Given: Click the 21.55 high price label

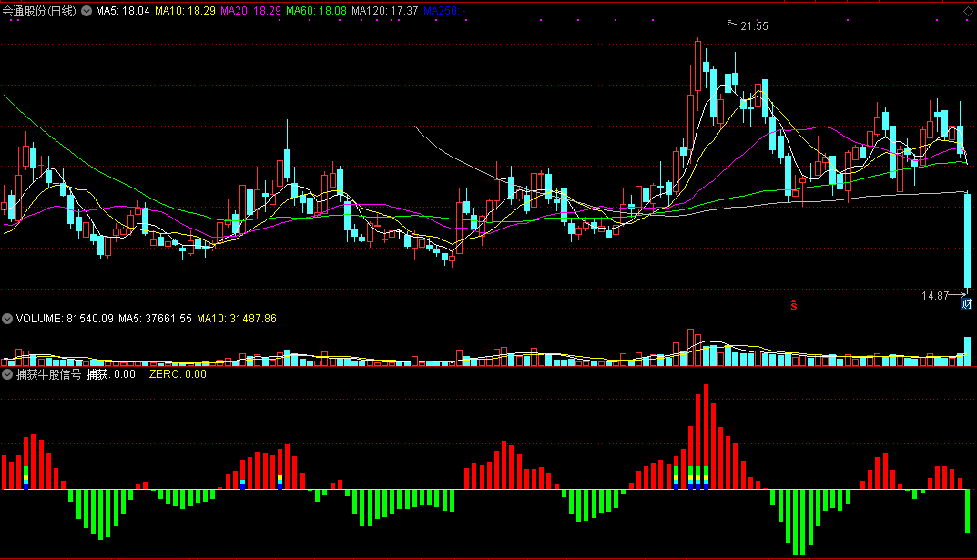Looking at the screenshot, I should pos(754,26).
